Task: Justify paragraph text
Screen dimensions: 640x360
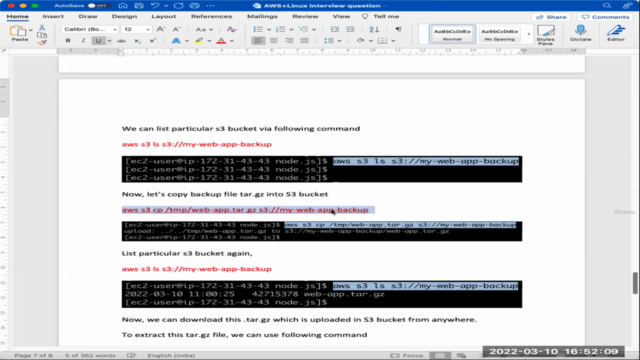Action: [304, 41]
